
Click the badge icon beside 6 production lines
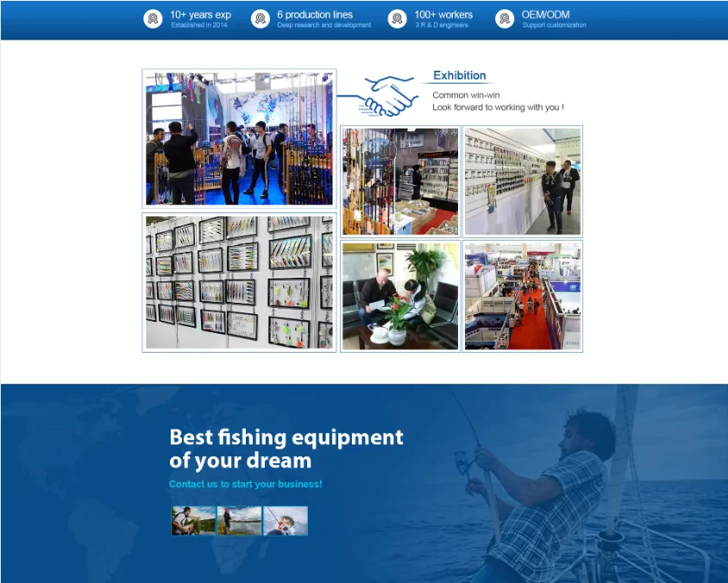tap(260, 19)
